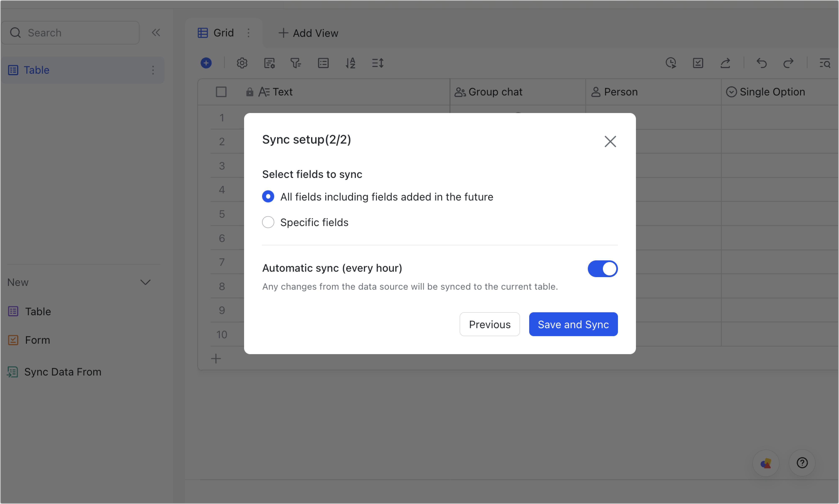Click the Search input field
This screenshot has width=839, height=504.
(x=70, y=32)
